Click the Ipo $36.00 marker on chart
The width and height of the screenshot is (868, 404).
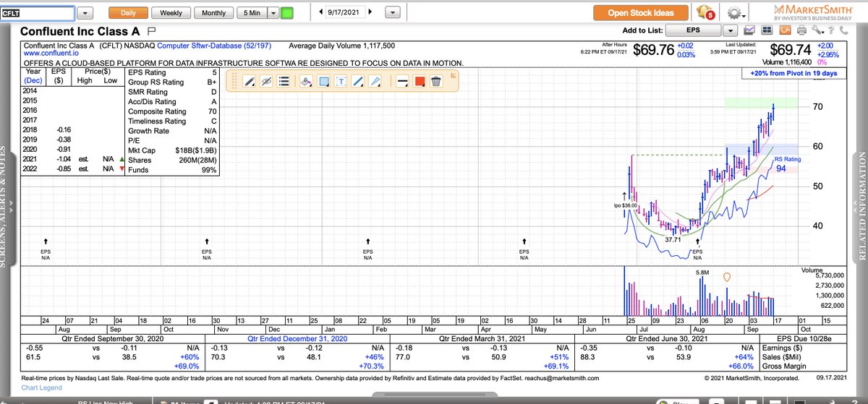[x=625, y=205]
